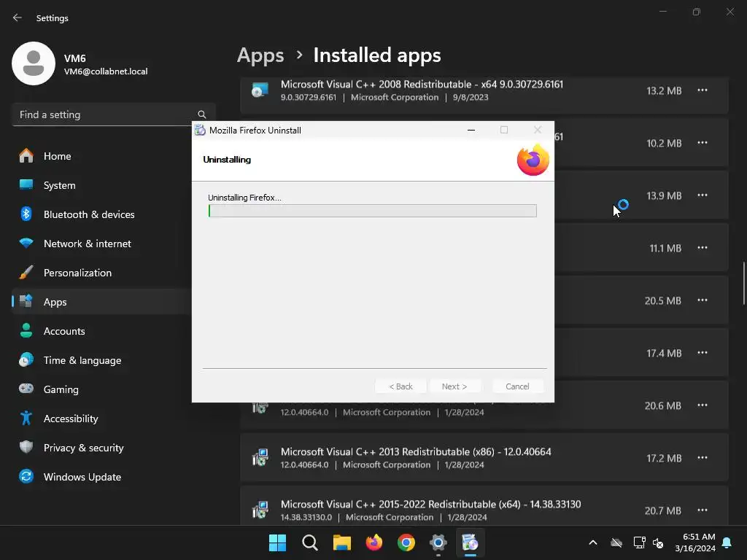This screenshot has height=560, width=747.
Task: Click the back arrow in Settings
Action: click(18, 17)
